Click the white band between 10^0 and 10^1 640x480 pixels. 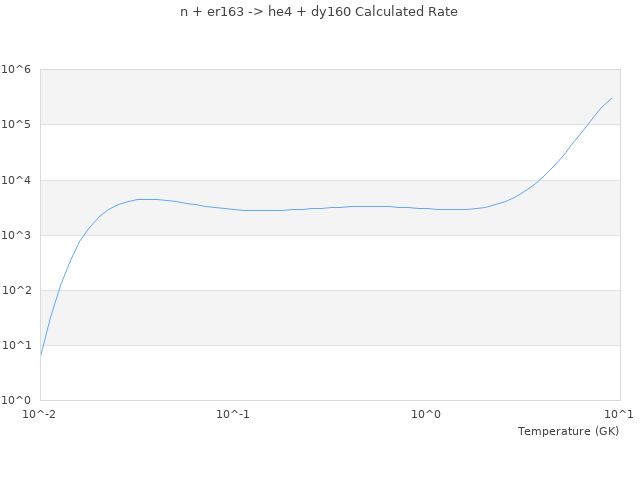[x=330, y=372]
